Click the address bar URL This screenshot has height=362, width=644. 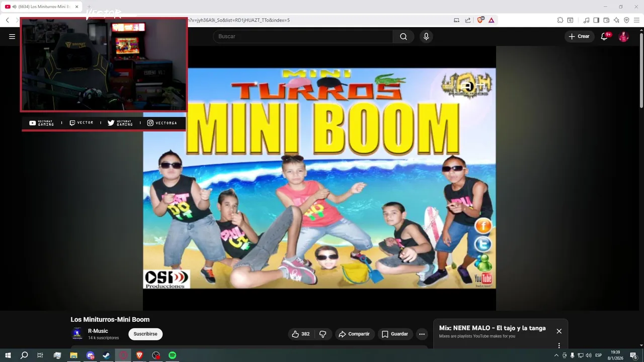click(x=237, y=20)
